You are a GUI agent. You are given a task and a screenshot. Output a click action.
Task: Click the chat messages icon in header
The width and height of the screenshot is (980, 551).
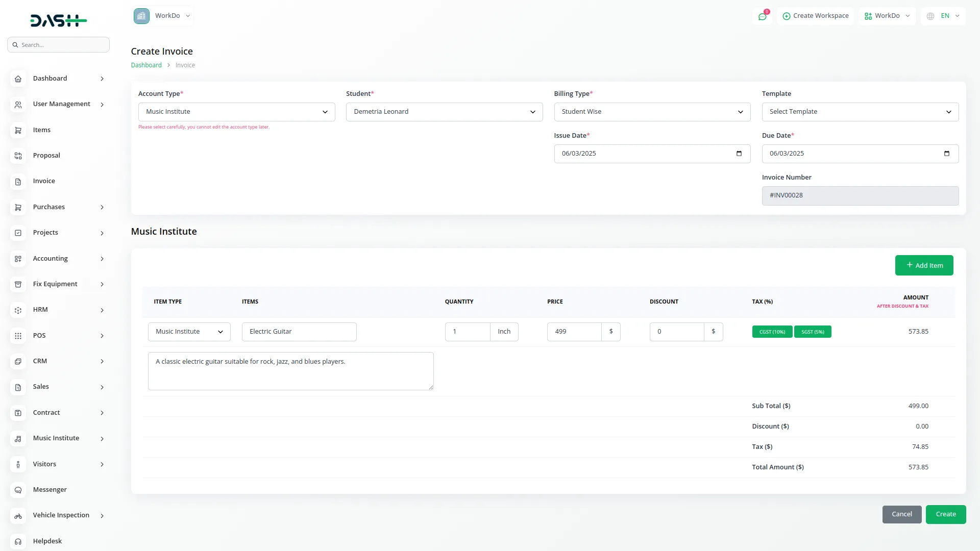click(762, 16)
